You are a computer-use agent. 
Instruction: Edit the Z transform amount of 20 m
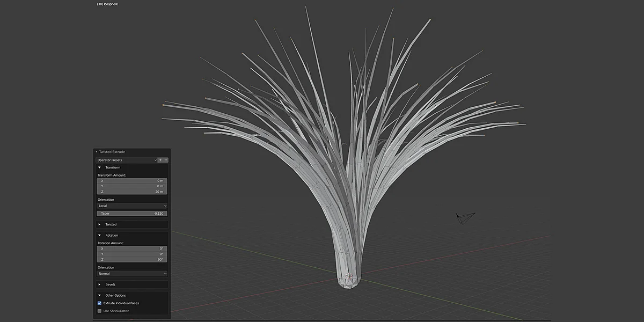point(131,192)
